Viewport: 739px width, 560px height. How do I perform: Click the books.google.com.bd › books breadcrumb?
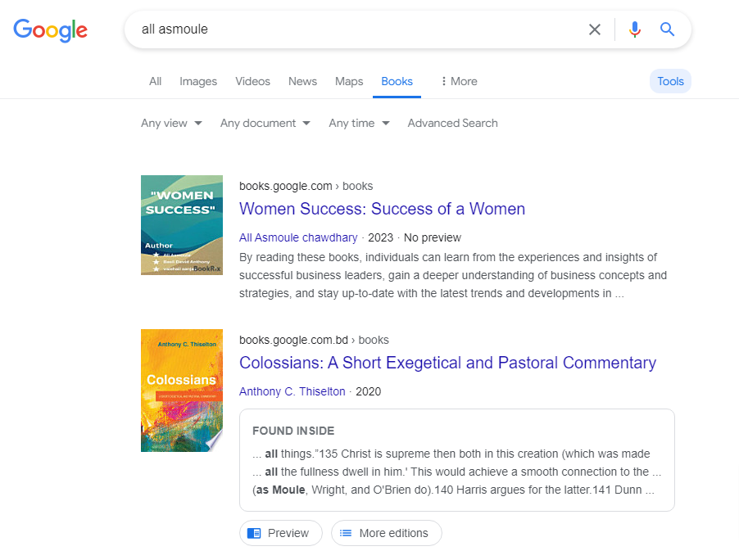pos(314,340)
